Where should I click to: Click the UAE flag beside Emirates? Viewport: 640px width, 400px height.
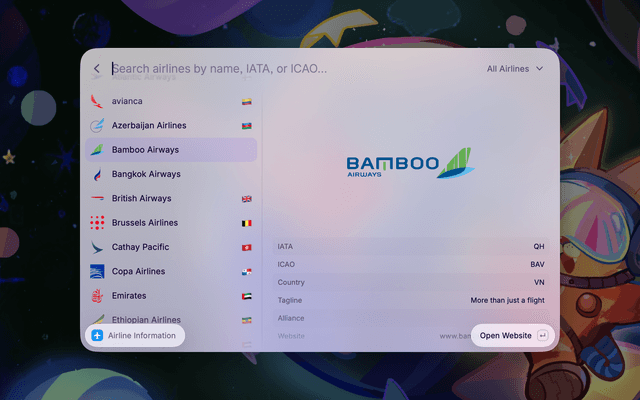click(247, 296)
